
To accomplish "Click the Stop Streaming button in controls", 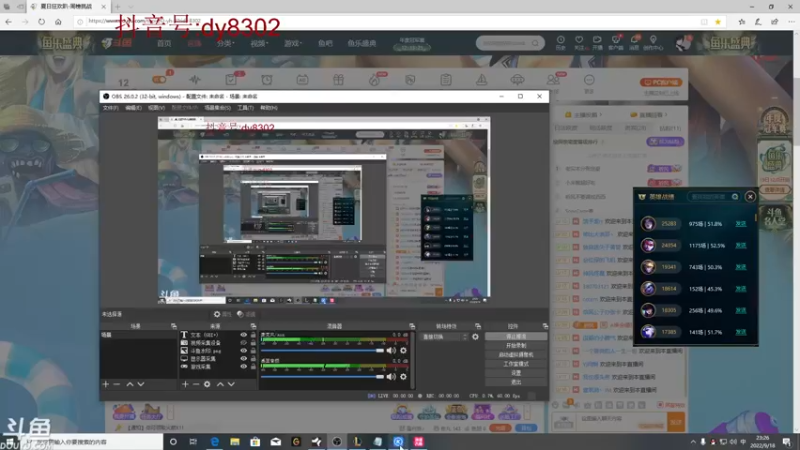I will point(516,337).
